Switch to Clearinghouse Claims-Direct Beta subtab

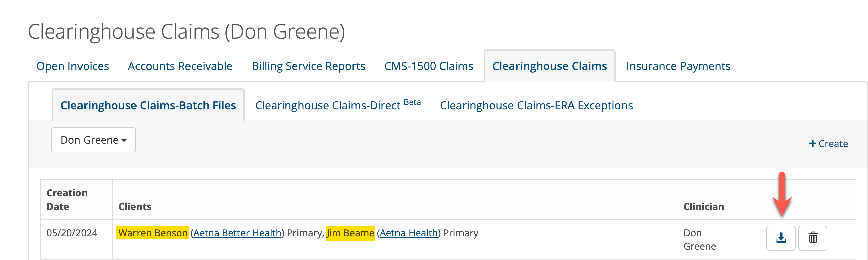coord(337,106)
